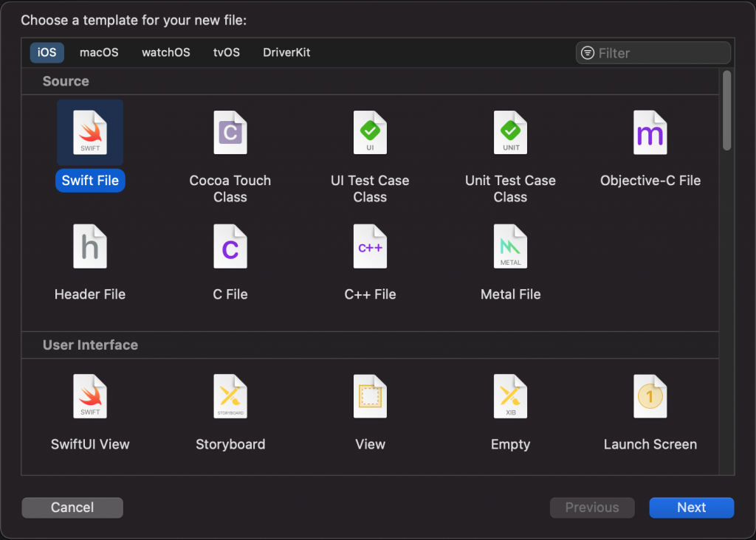The width and height of the screenshot is (756, 540).
Task: Click the Launch Screen label
Action: click(x=650, y=443)
